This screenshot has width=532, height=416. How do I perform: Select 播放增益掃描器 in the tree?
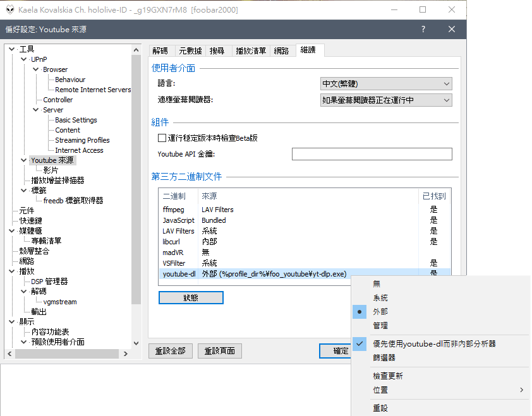point(57,181)
